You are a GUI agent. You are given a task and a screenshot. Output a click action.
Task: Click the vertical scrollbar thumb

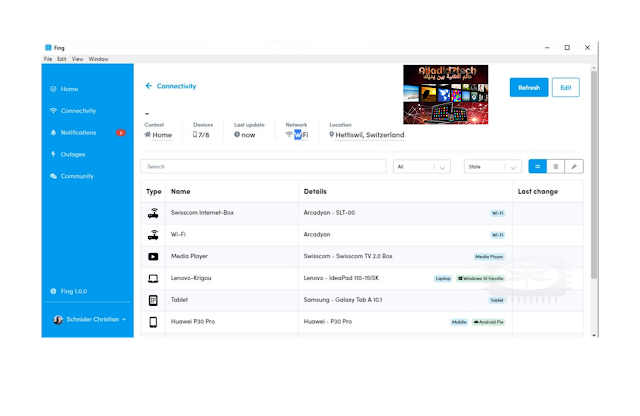[594, 176]
